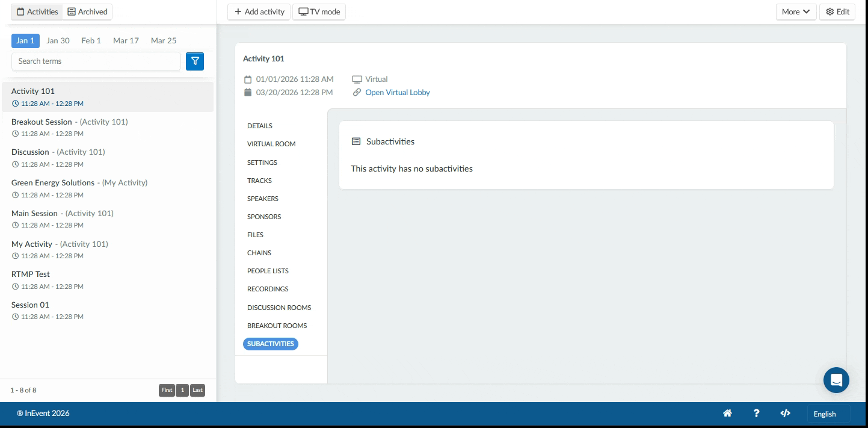Switch to the Archived view

(x=88, y=12)
